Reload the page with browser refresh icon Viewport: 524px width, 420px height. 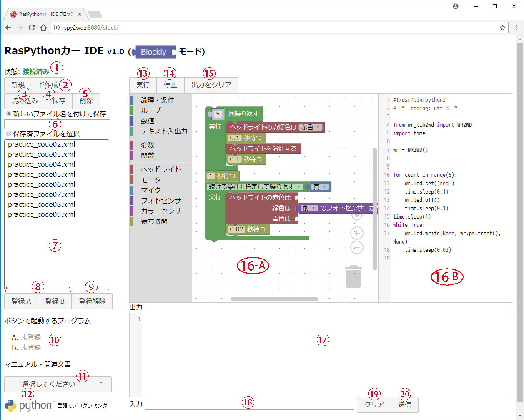pyautogui.click(x=31, y=28)
